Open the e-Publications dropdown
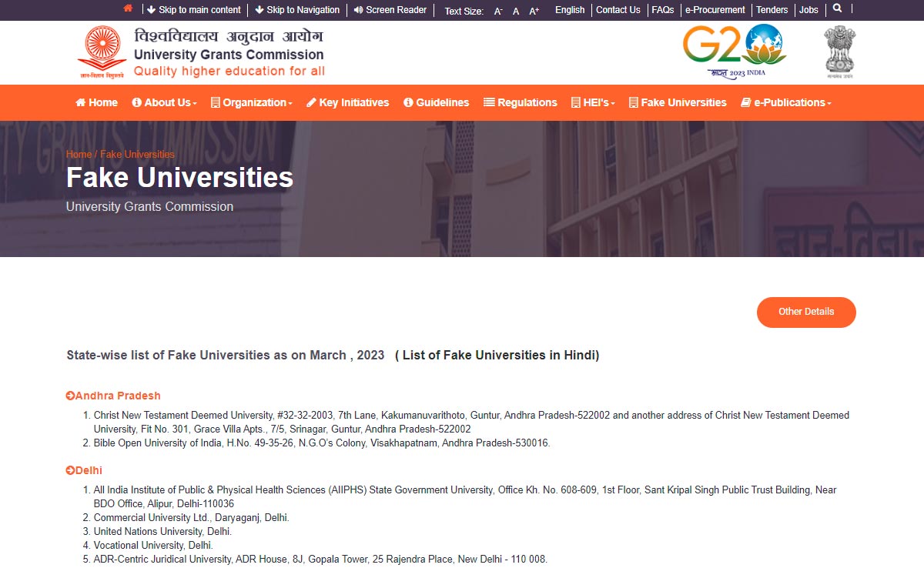Viewport: 924px width, 568px height. click(785, 102)
